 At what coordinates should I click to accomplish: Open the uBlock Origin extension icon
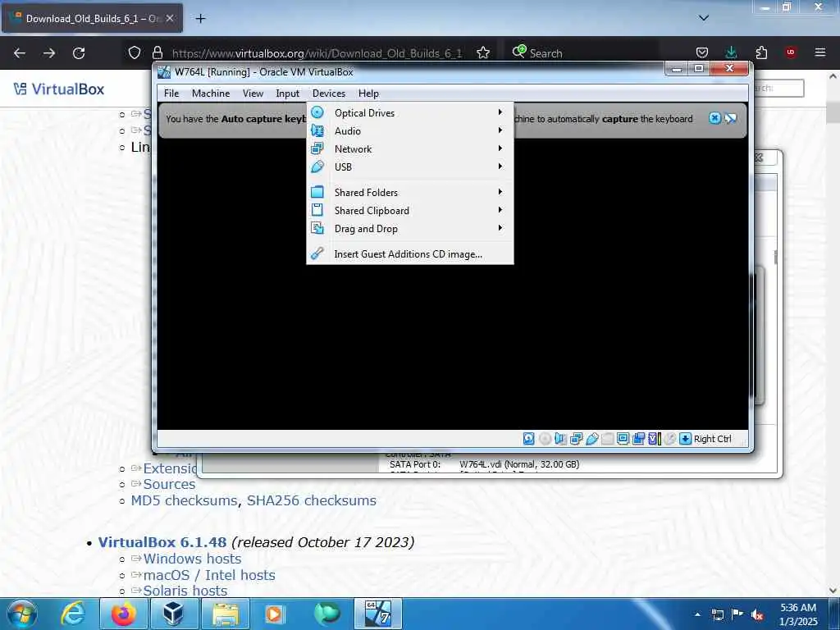point(791,52)
